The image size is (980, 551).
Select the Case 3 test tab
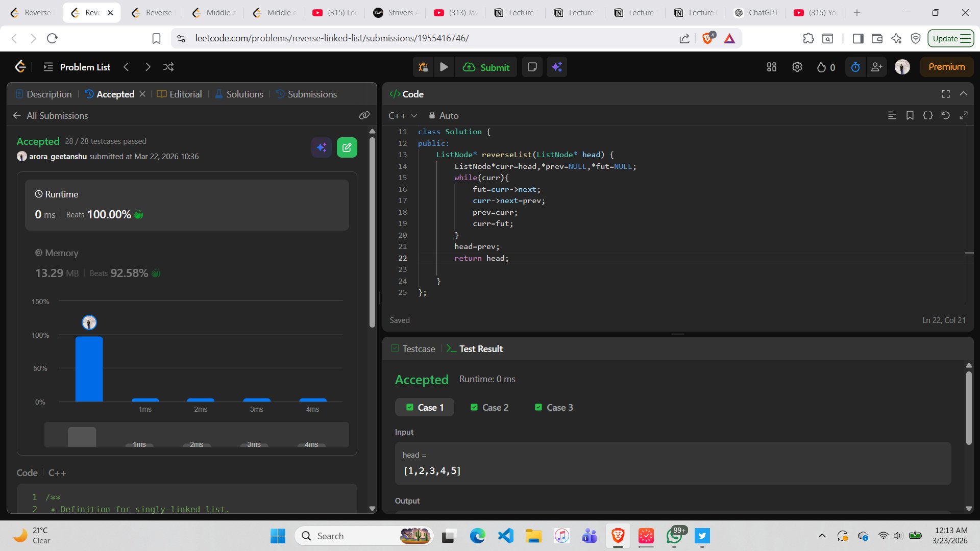pos(553,407)
